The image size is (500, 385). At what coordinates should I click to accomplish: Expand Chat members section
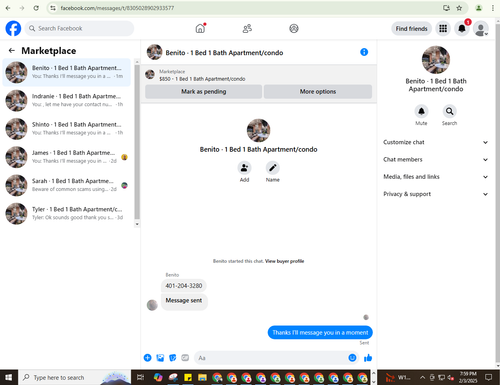436,160
